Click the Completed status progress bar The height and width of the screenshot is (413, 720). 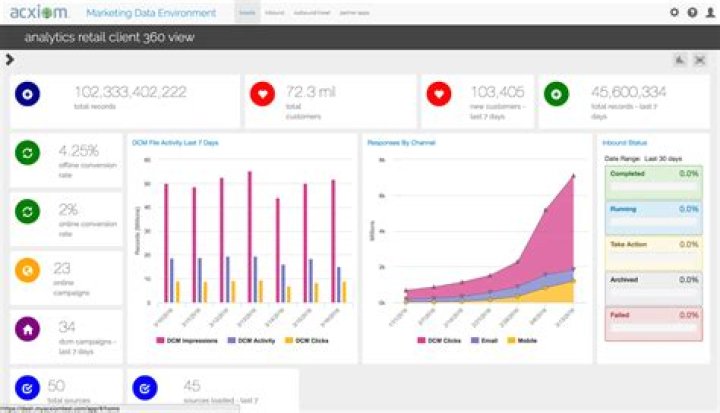pyautogui.click(x=655, y=186)
